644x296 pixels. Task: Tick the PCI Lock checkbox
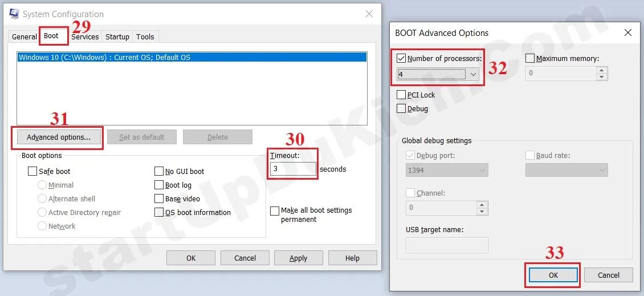[401, 95]
